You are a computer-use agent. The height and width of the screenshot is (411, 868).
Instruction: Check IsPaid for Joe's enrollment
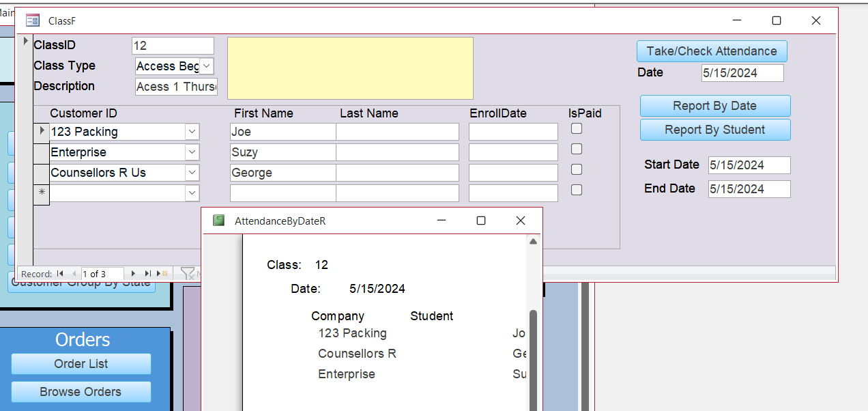pyautogui.click(x=577, y=128)
